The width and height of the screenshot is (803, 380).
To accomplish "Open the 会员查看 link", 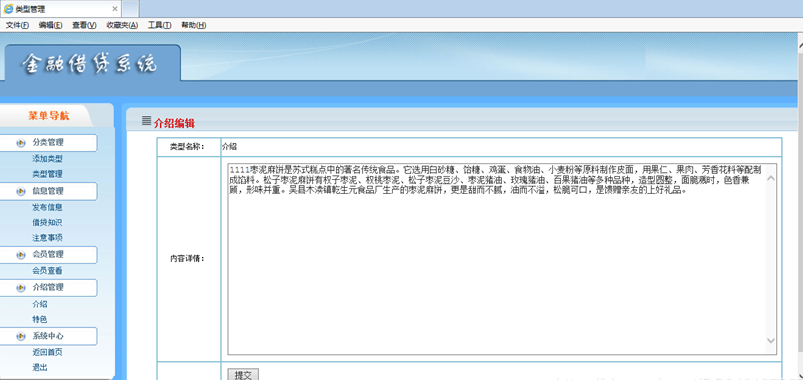I will point(48,270).
